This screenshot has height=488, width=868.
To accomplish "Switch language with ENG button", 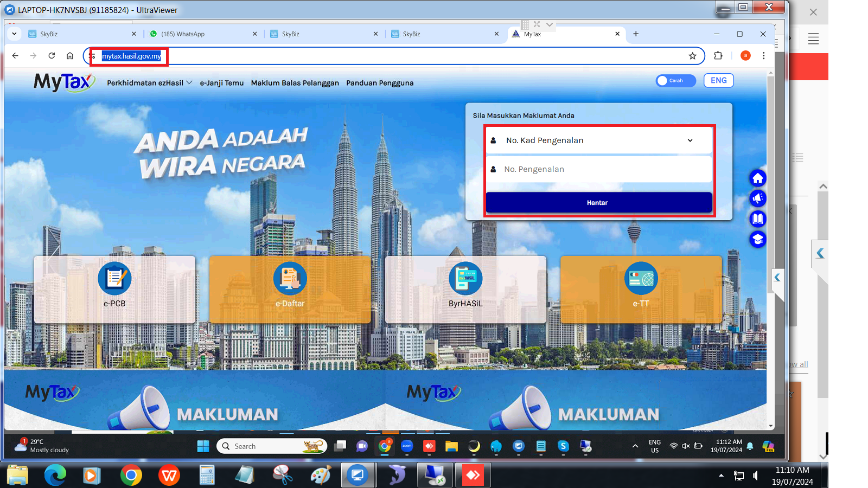I will click(718, 81).
